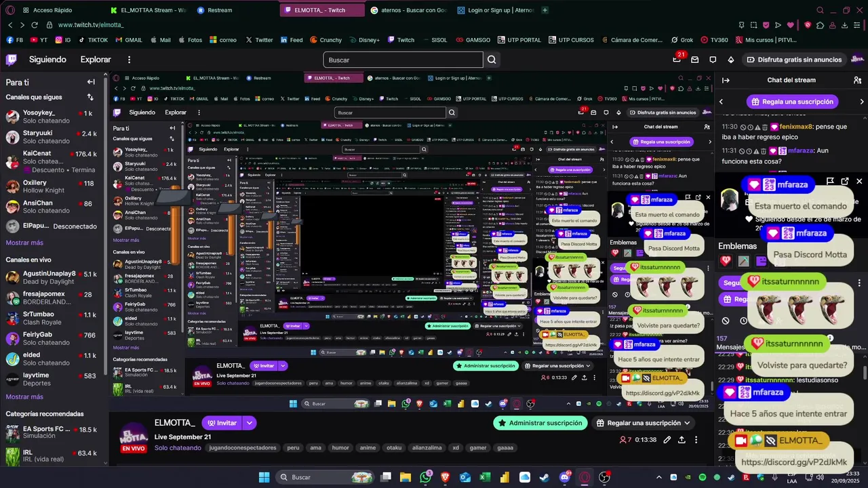Open notifications tray with 21 badge

677,60
